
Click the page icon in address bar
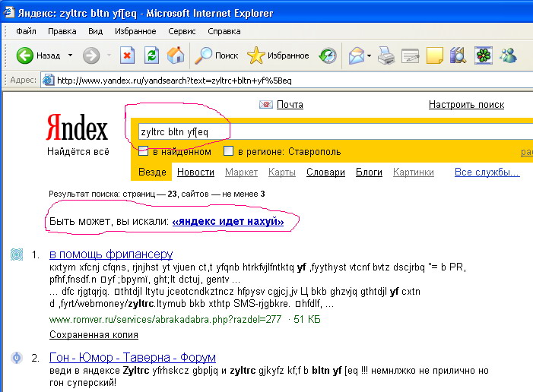point(48,81)
